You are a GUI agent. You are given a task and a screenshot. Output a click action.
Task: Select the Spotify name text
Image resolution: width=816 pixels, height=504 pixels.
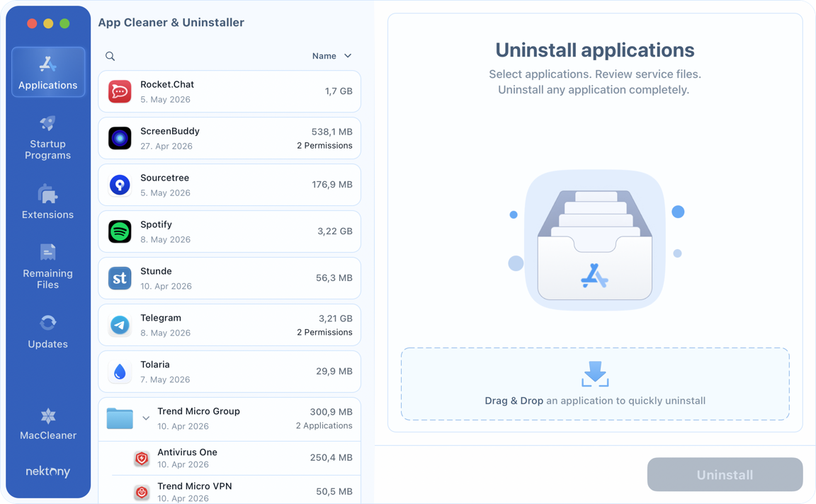[156, 224]
